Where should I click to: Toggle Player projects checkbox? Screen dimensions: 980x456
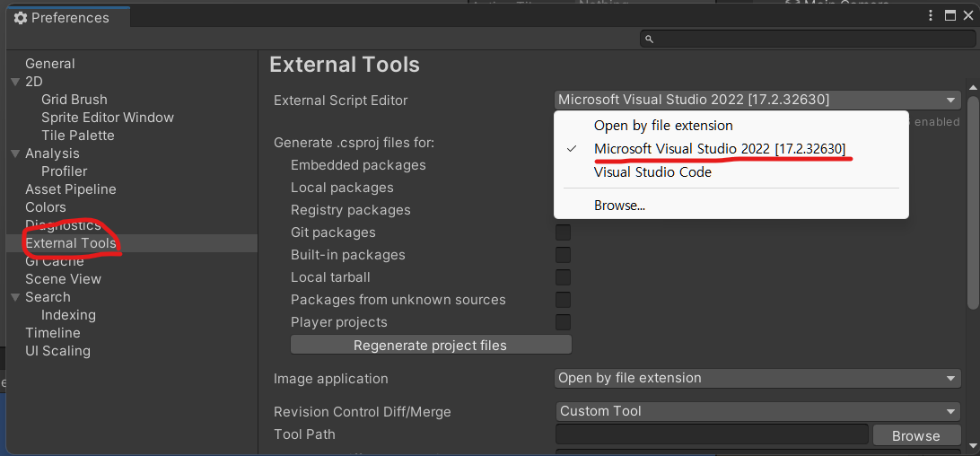(563, 323)
